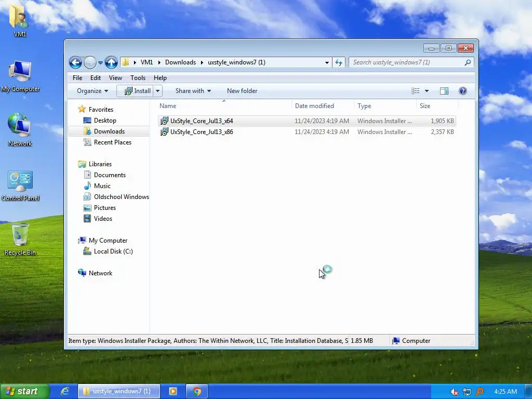The width and height of the screenshot is (532, 399).
Task: Open the Oldschool Windows library
Action: click(121, 197)
